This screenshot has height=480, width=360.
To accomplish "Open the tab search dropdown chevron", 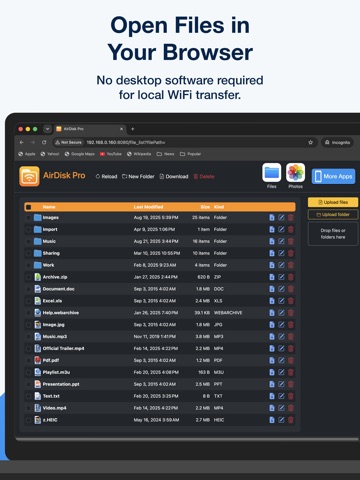I will point(47,129).
